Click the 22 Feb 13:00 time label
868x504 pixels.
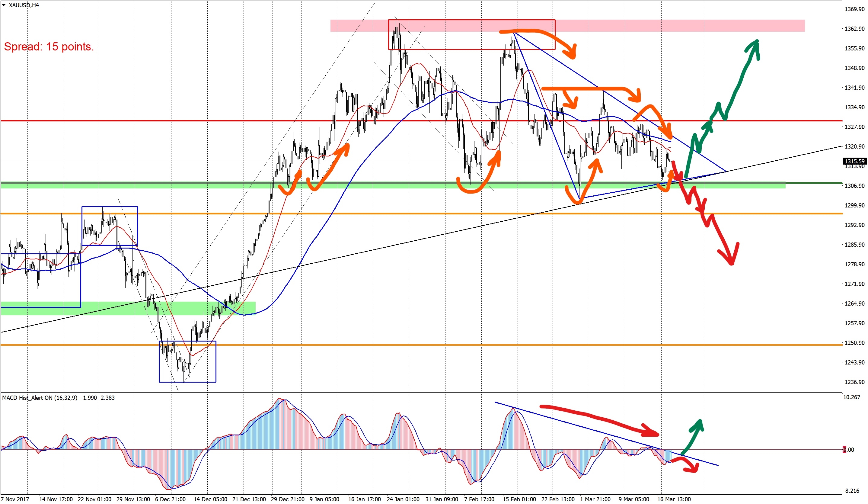558,499
